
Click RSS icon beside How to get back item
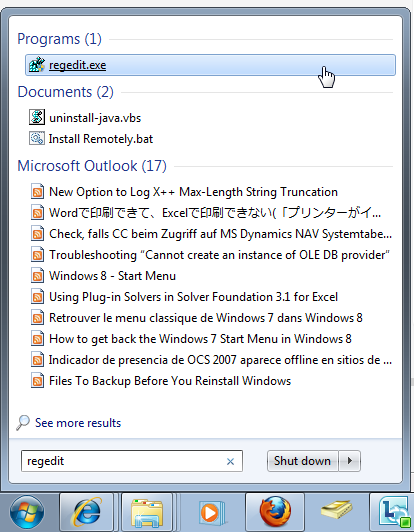[37, 339]
